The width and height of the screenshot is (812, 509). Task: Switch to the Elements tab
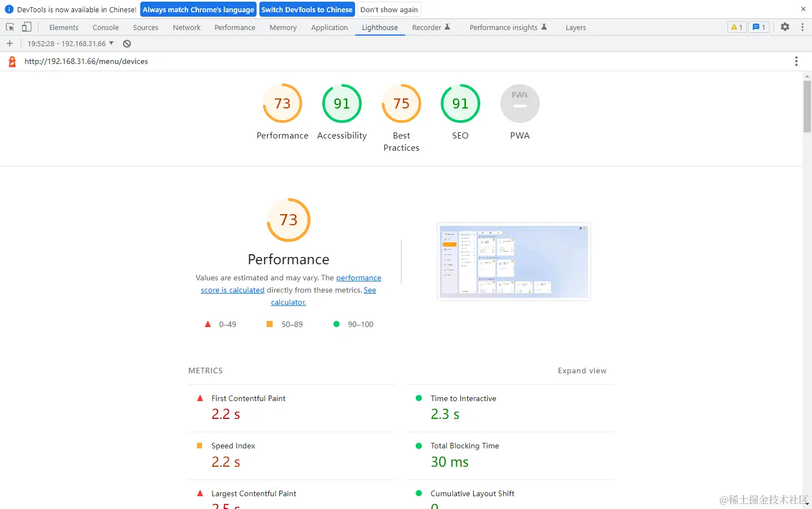63,27
